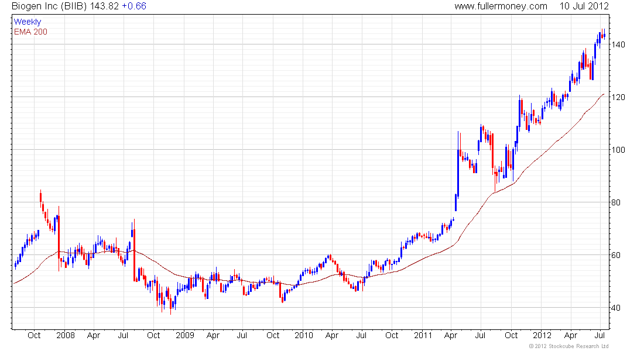Click the 140 price axis label
Viewport: 644px width, 351px height.
click(x=618, y=44)
